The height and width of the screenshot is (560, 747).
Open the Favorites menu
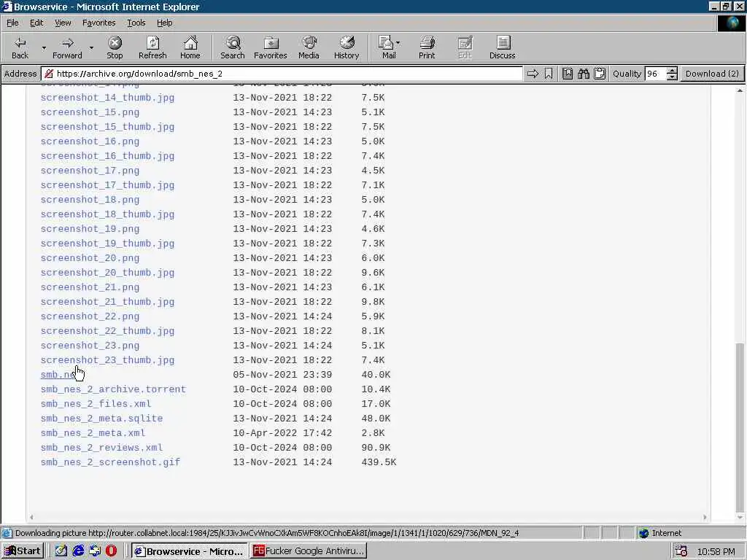98,23
